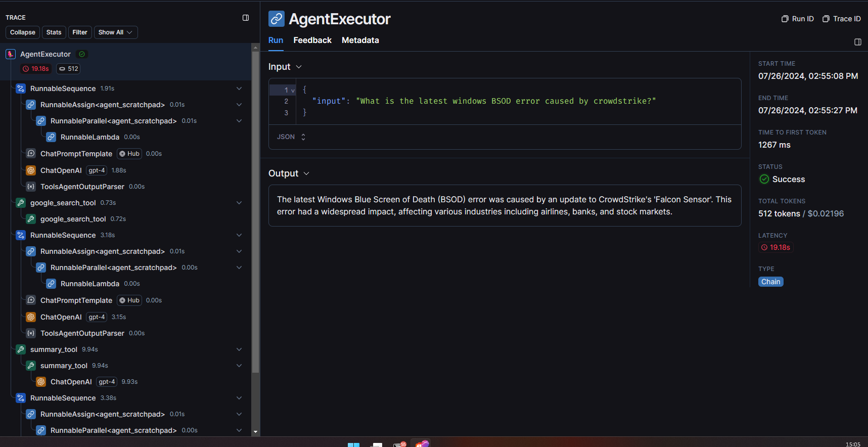Click the trace scrollbar down arrow
The height and width of the screenshot is (447, 868).
click(x=255, y=432)
